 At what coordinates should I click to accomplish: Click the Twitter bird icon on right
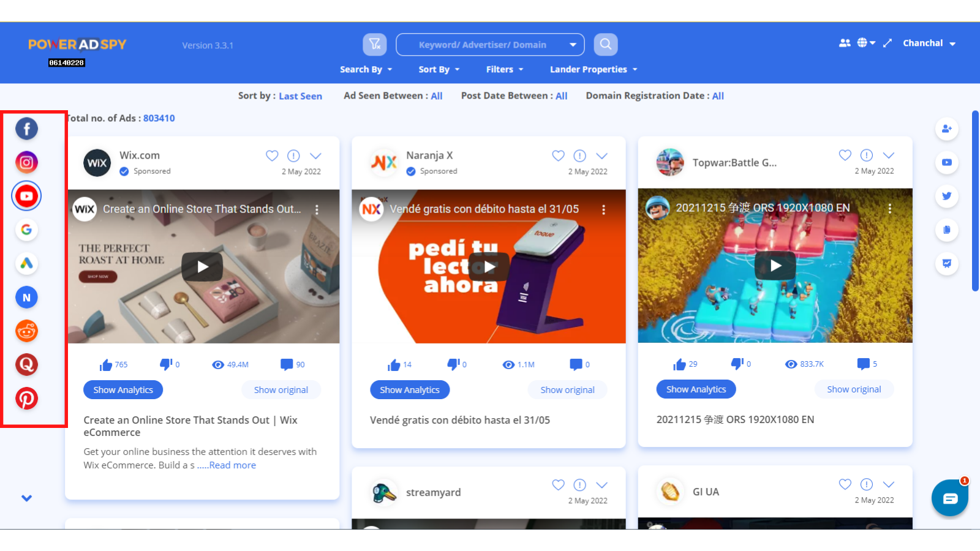point(947,196)
